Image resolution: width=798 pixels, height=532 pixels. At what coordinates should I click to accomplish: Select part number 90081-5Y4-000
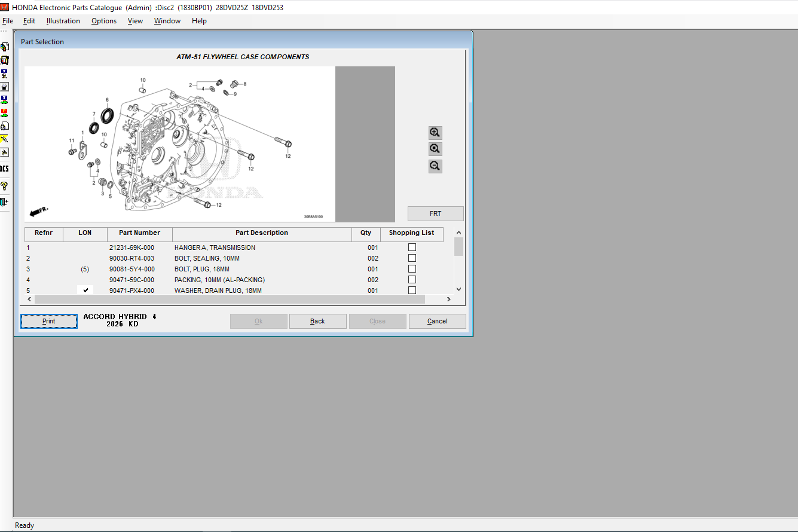click(132, 269)
